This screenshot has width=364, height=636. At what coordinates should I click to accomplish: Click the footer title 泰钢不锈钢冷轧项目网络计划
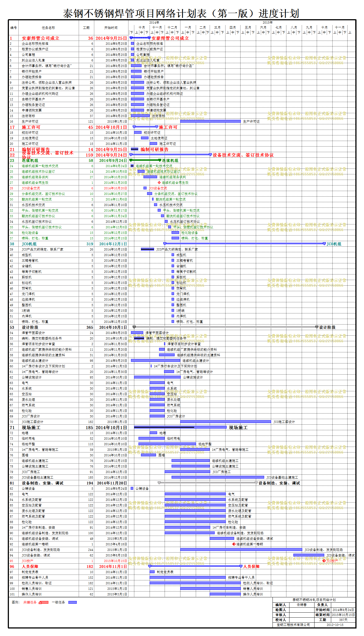(x=314, y=600)
